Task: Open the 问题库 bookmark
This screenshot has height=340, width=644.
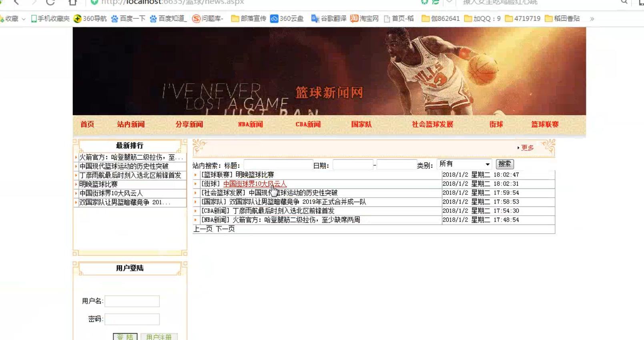Action: (x=207, y=18)
